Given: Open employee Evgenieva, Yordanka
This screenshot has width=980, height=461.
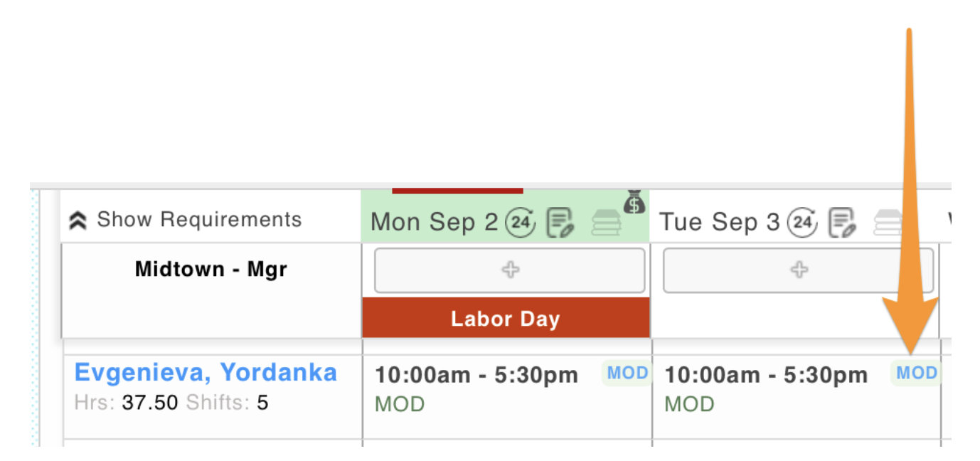Looking at the screenshot, I should (206, 372).
